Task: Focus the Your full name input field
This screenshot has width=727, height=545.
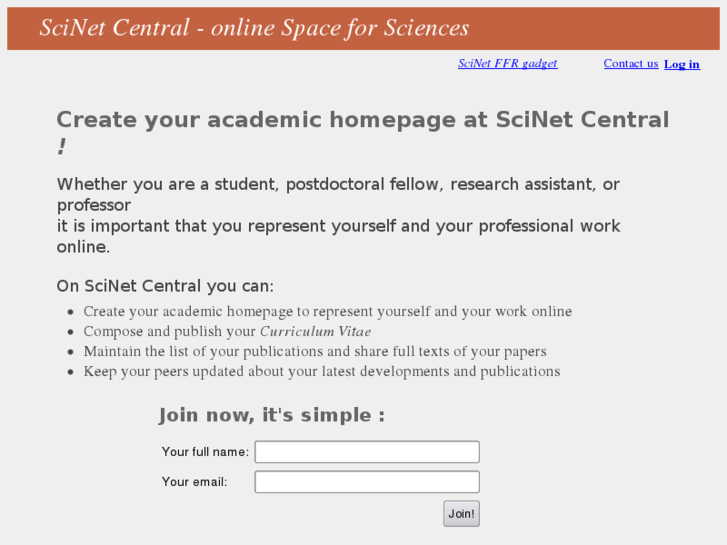Action: point(367,452)
